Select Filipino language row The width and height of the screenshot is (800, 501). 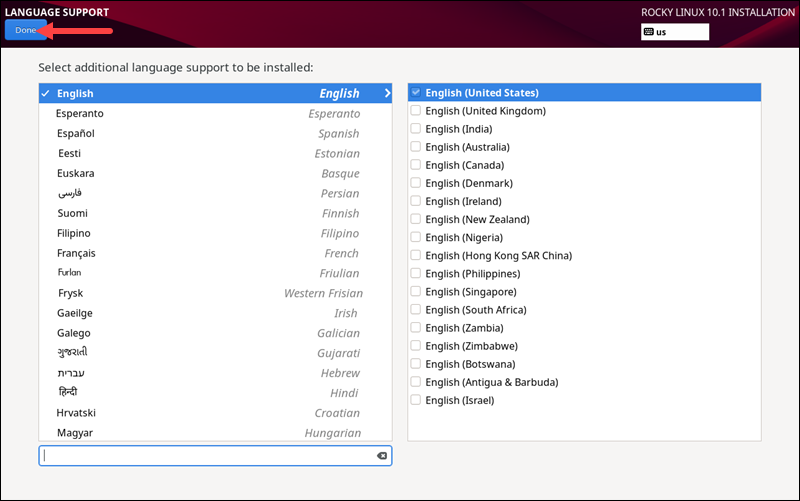coord(215,233)
